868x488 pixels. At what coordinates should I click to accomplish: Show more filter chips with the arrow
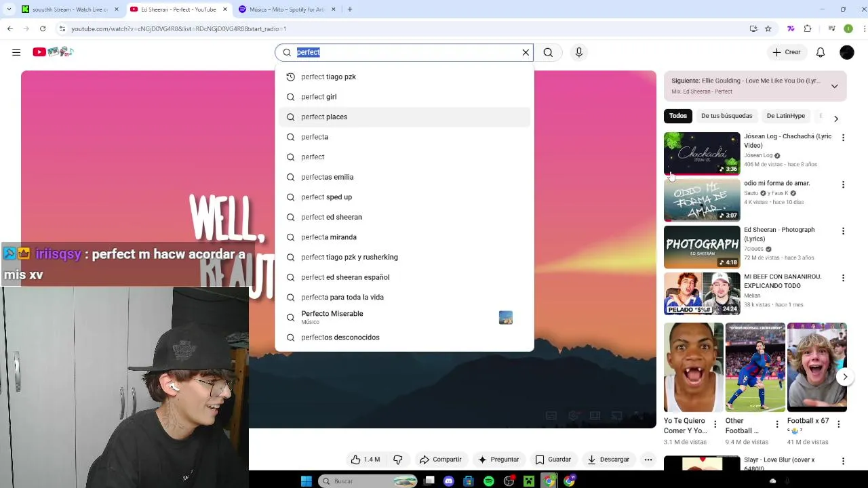836,119
